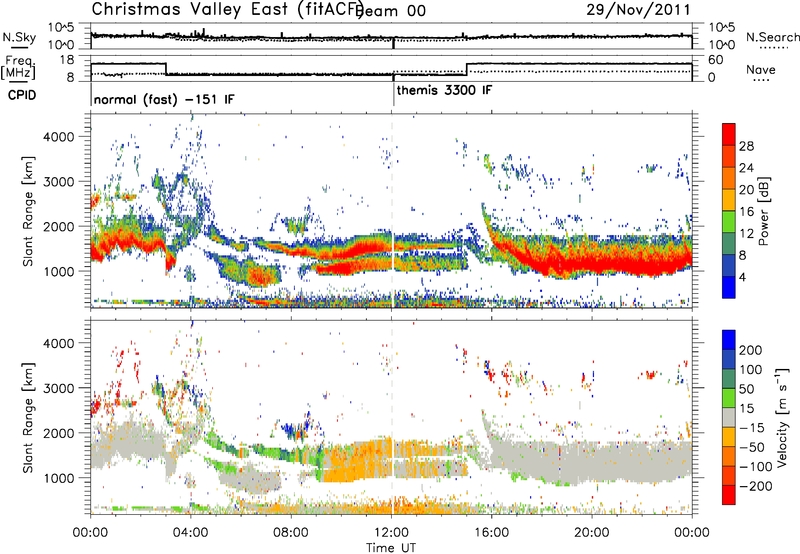Click the 50 label on the Velocity colorbar
The width and height of the screenshot is (800, 554).
pyautogui.click(x=747, y=389)
